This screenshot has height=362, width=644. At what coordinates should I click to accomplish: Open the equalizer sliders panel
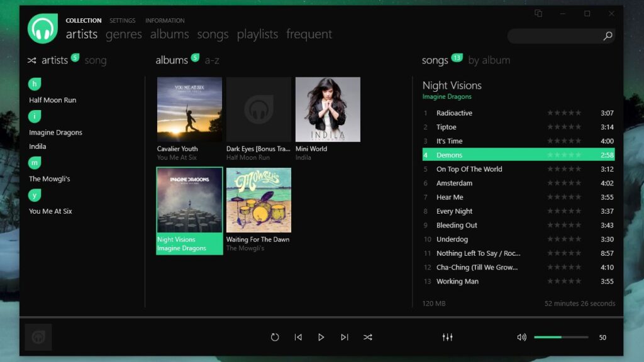tap(447, 337)
